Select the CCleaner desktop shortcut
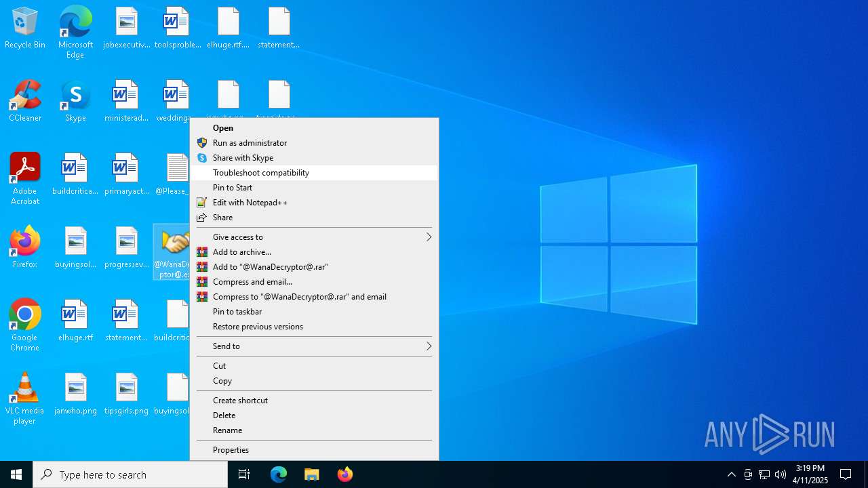 pyautogui.click(x=25, y=102)
